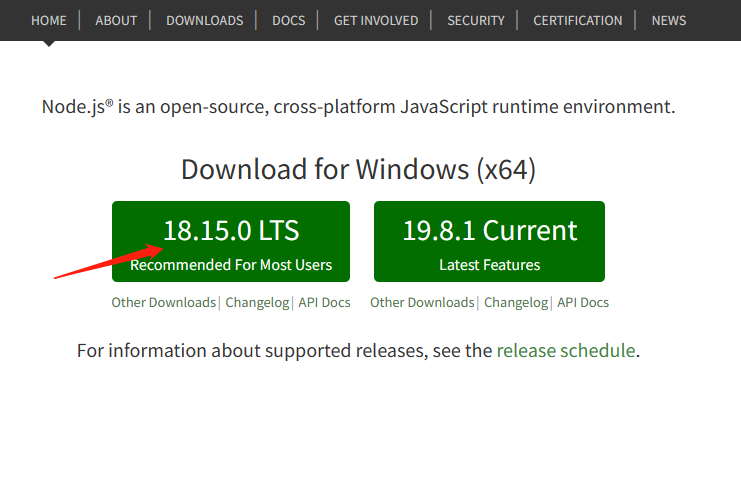Screen dimensions: 741x495
Task: Go to the ABOUT page
Action: 116,21
